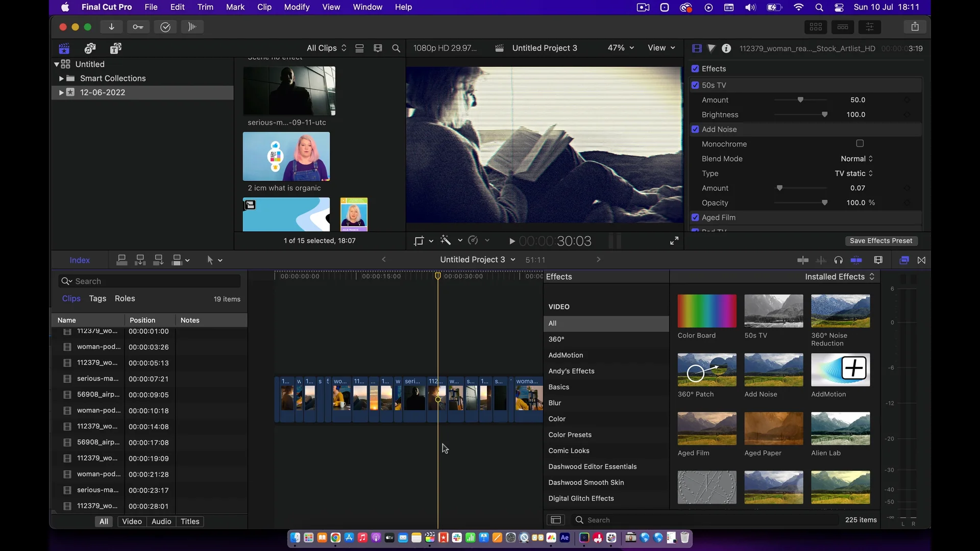The height and width of the screenshot is (551, 980).
Task: Open the keyword editor key icon
Action: click(x=138, y=27)
